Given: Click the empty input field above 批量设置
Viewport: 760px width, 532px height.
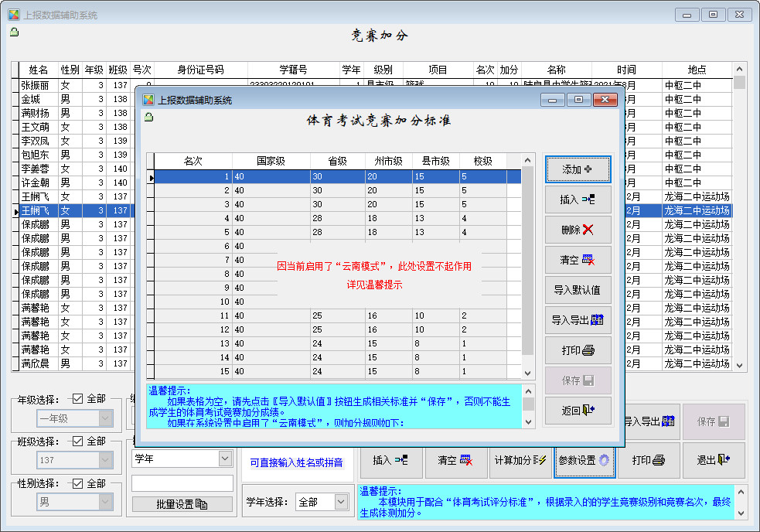Looking at the screenshot, I should click(x=182, y=483).
